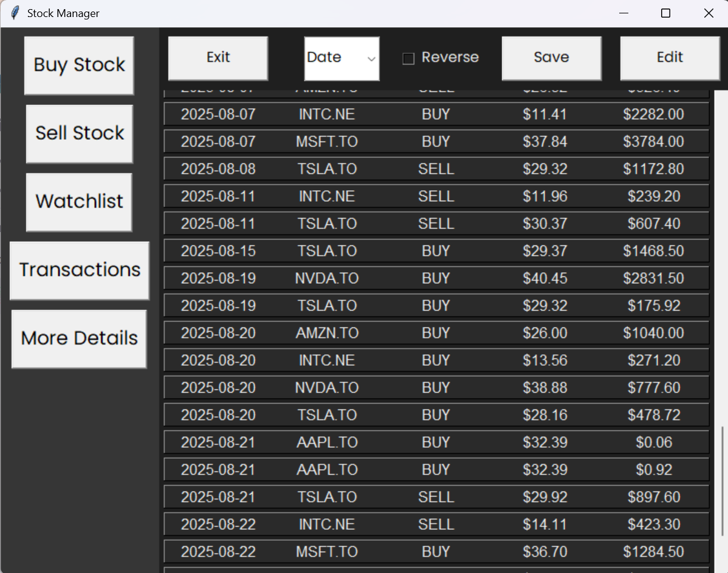Click the $37.84 price cell
This screenshot has width=728, height=573.
click(545, 142)
